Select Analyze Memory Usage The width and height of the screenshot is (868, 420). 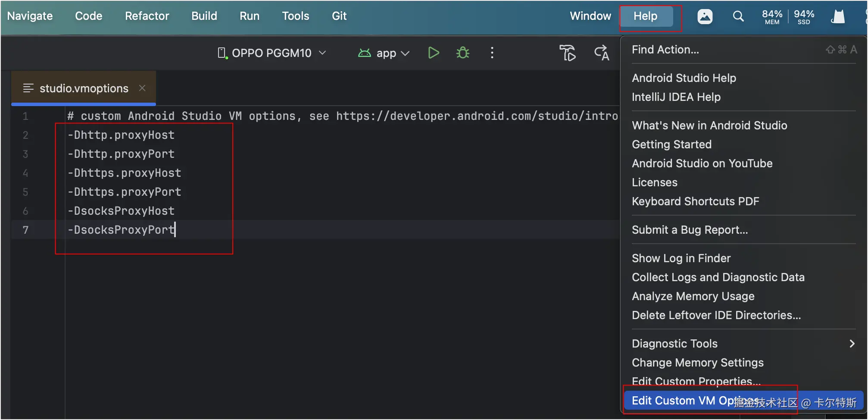744,296
